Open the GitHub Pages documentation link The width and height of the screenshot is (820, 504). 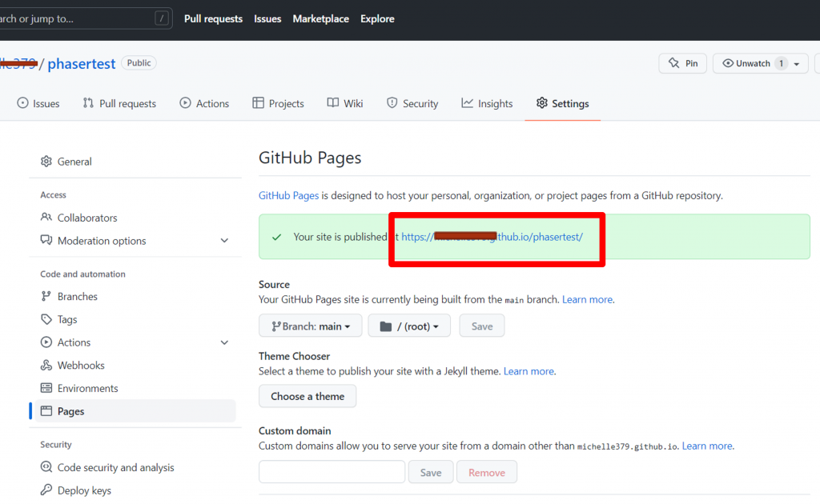point(288,195)
